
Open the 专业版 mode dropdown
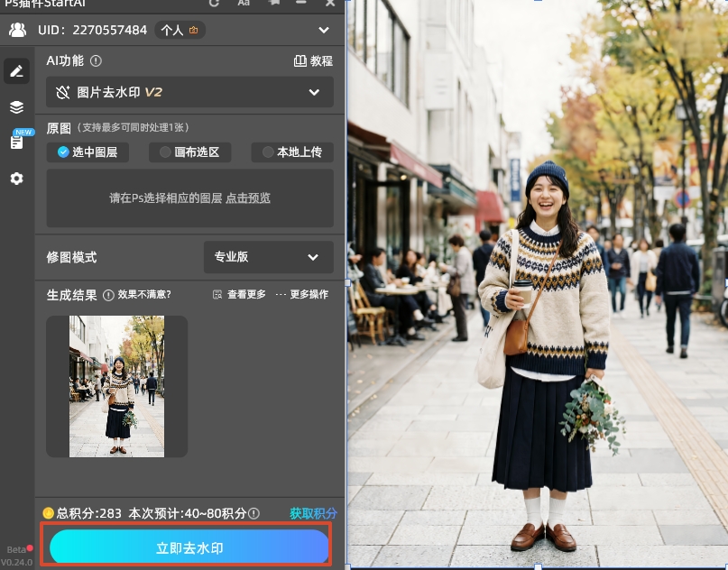pos(268,257)
